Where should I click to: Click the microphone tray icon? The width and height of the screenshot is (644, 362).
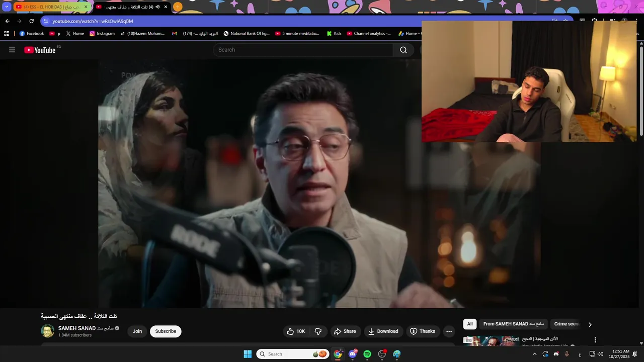coord(567,354)
